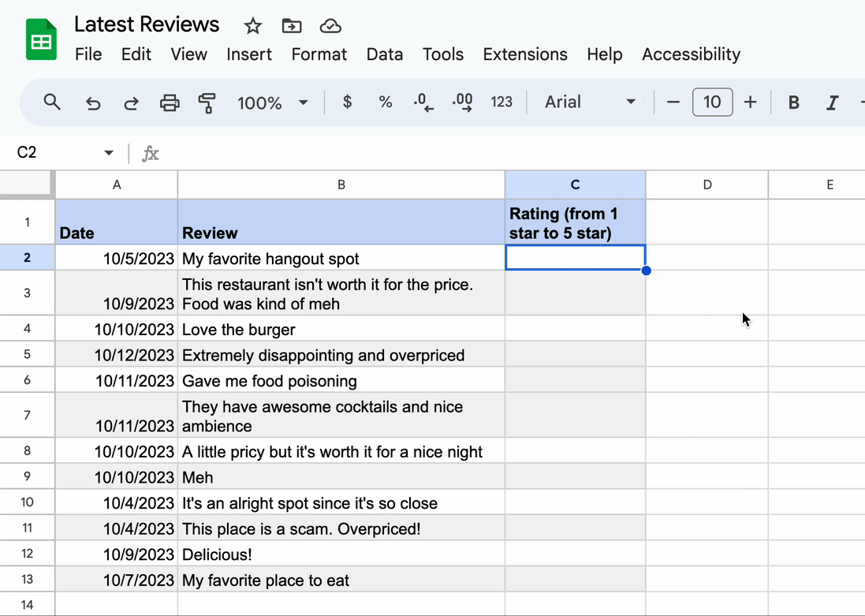
Task: Click the undo arrow icon
Action: point(93,103)
